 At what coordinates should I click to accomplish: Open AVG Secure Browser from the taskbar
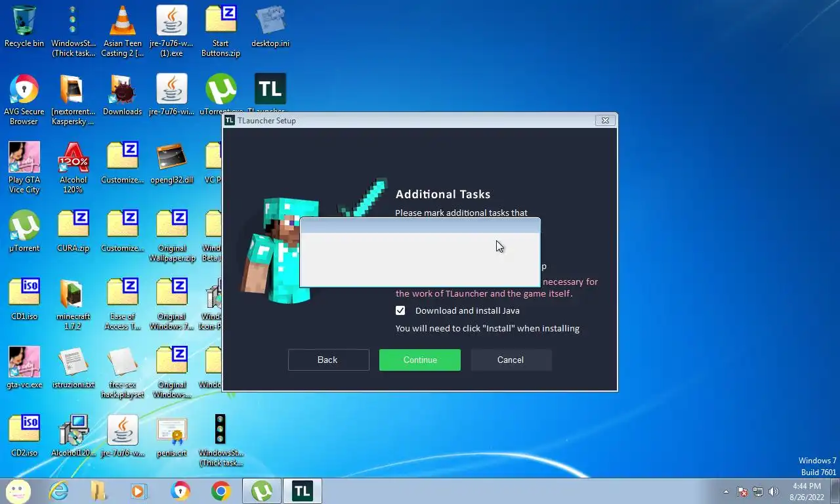click(180, 491)
